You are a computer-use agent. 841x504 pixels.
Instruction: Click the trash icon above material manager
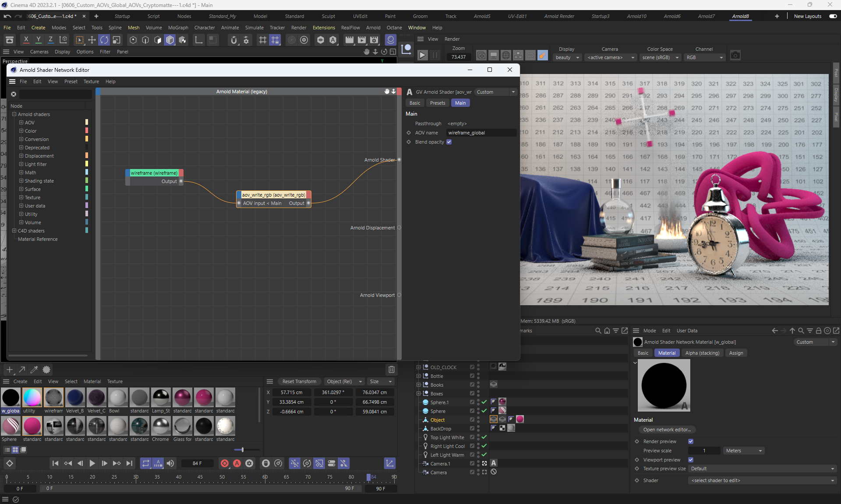pos(392,370)
